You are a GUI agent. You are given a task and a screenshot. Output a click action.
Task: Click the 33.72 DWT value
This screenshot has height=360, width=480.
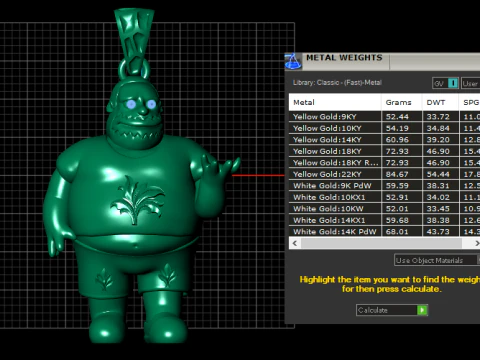tap(438, 117)
